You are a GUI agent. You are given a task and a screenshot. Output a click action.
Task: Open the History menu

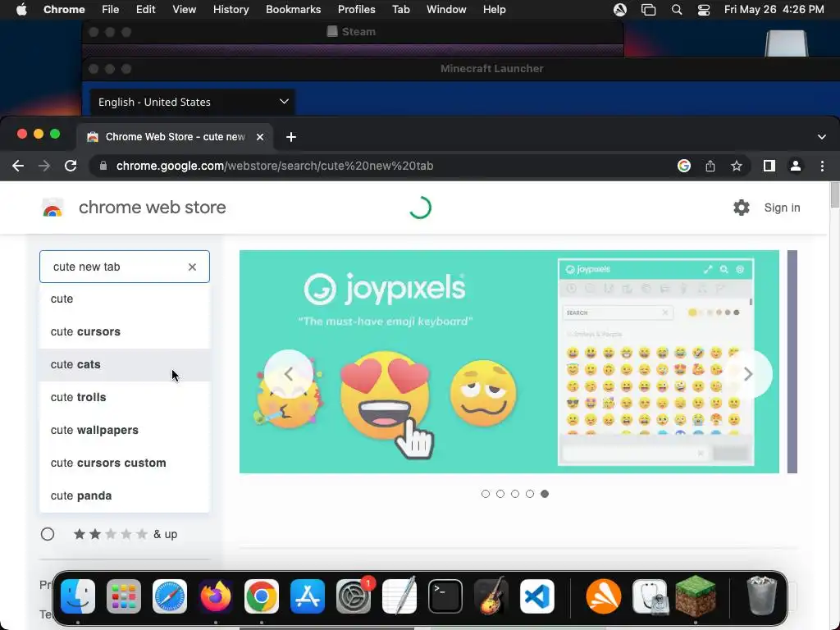point(231,10)
